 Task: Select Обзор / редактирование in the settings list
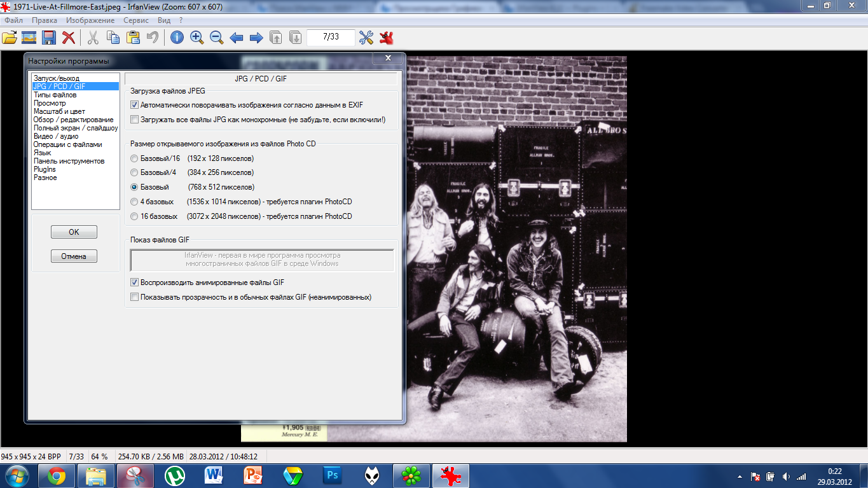click(x=76, y=120)
